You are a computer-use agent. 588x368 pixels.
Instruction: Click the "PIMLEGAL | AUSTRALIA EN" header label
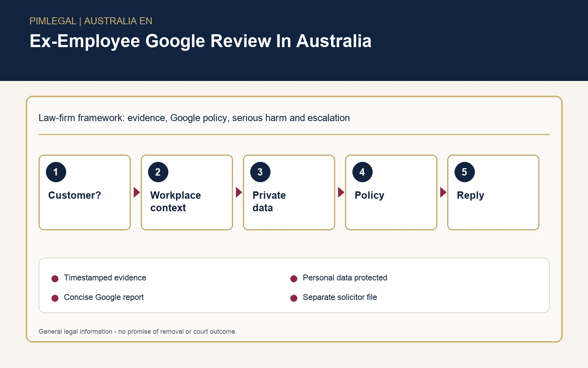coord(91,21)
